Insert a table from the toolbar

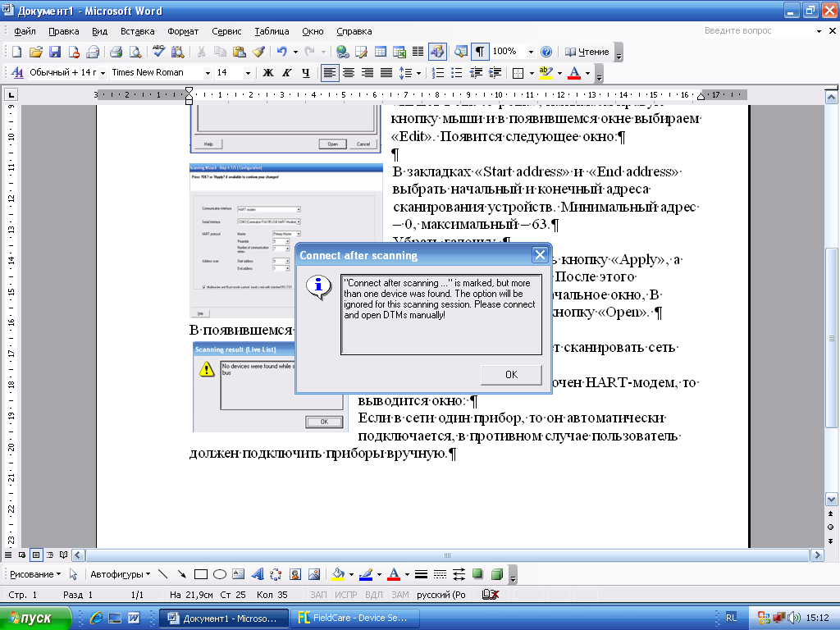pyautogui.click(x=381, y=52)
